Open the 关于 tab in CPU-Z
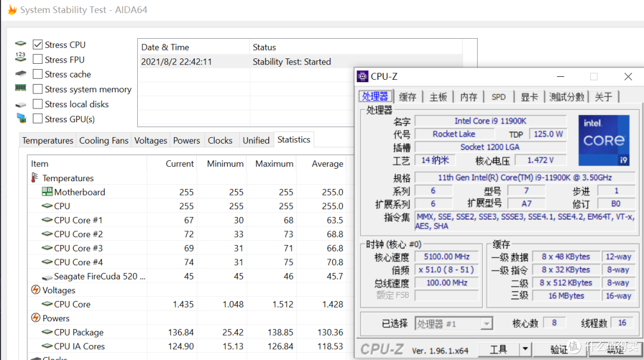Screen dimensions: 644x360 click(603, 97)
